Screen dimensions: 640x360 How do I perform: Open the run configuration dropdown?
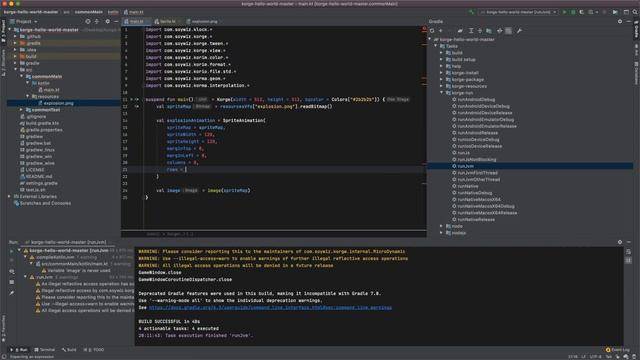(x=518, y=12)
